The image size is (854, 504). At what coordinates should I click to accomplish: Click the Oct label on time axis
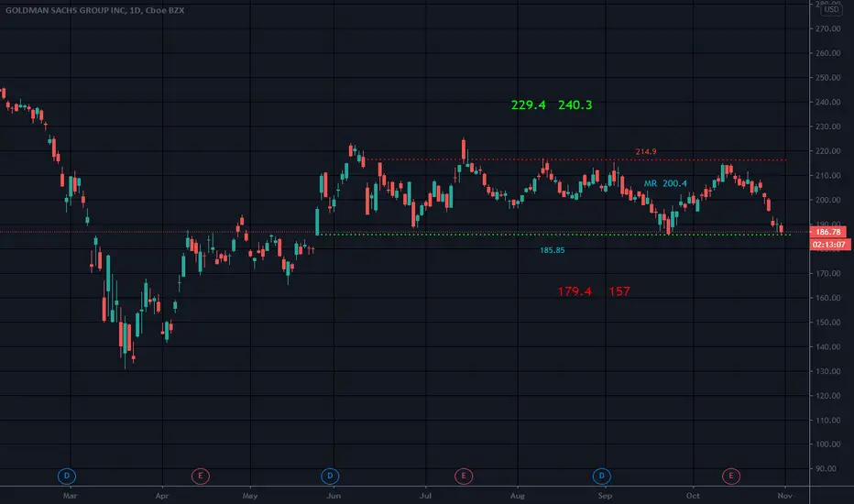693,496
